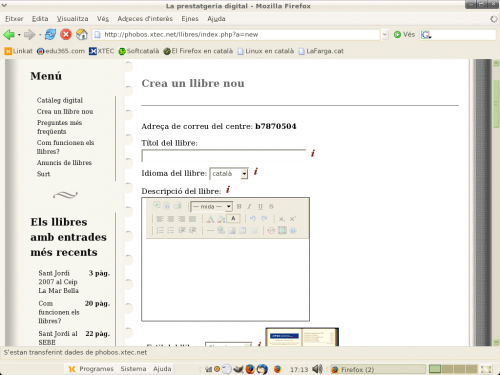
Task: Toggle bold in the description editor
Action: pyautogui.click(x=239, y=207)
